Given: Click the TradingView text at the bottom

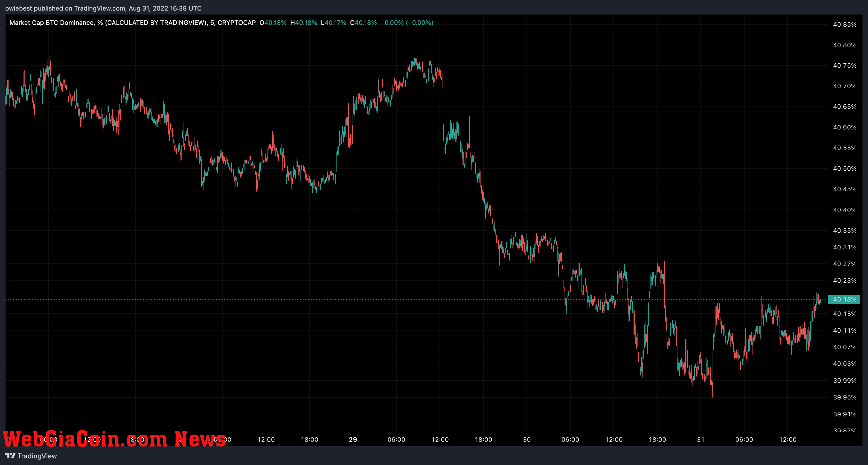Looking at the screenshot, I should pyautogui.click(x=37, y=456).
